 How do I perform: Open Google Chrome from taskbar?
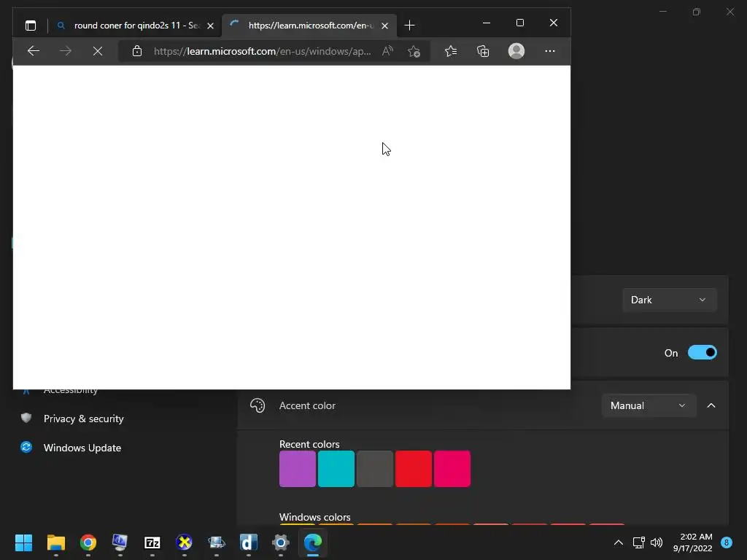(x=88, y=542)
